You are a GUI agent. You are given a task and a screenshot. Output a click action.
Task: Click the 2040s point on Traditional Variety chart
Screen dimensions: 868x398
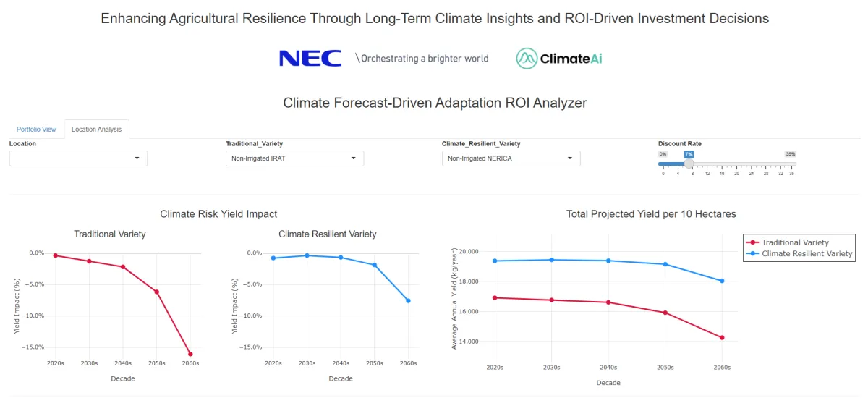123,267
